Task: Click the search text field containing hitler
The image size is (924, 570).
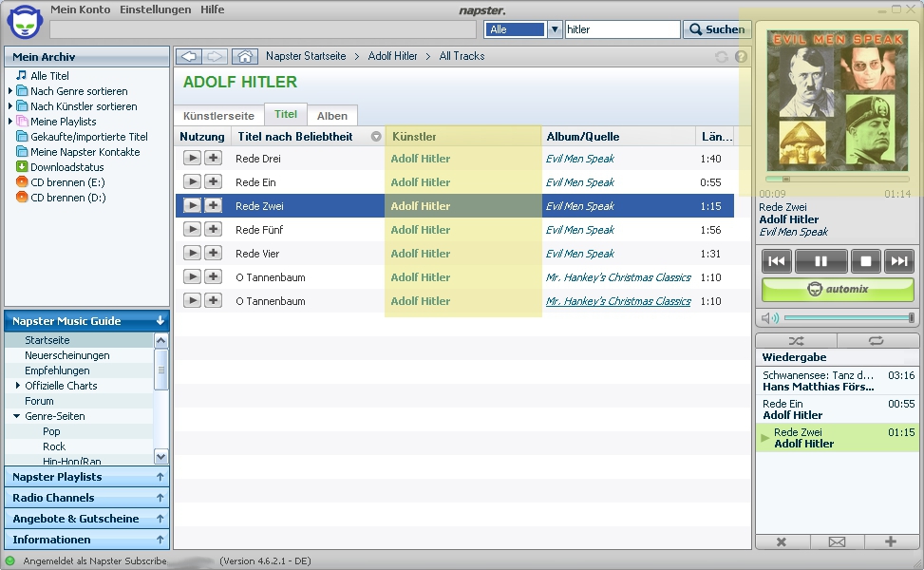Action: pos(622,29)
